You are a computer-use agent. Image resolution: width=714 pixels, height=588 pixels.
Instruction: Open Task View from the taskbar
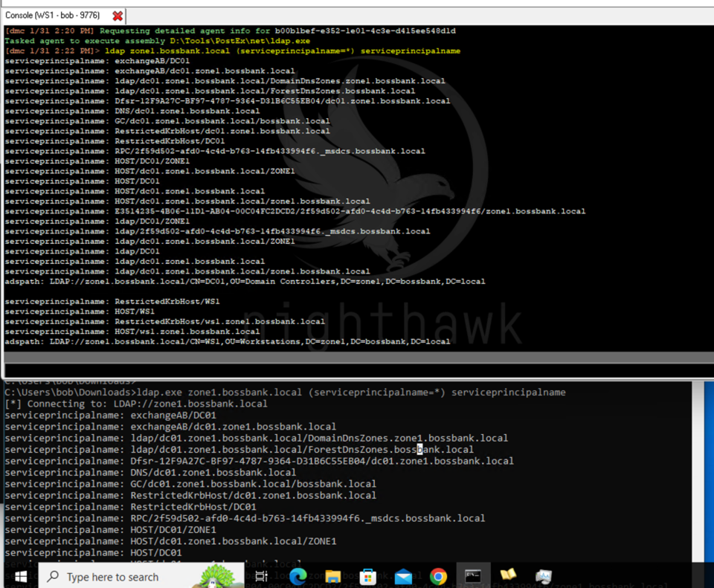tap(261, 576)
